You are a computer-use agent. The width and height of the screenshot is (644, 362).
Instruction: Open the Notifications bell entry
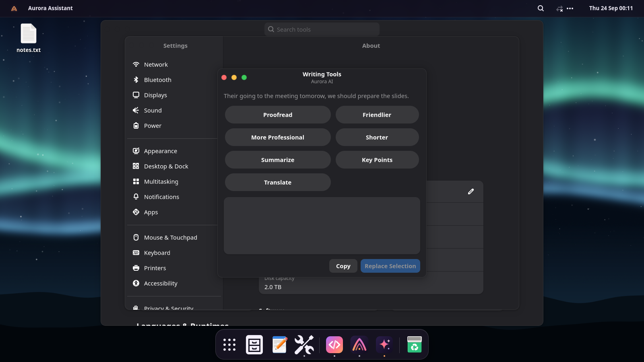pyautogui.click(x=173, y=197)
